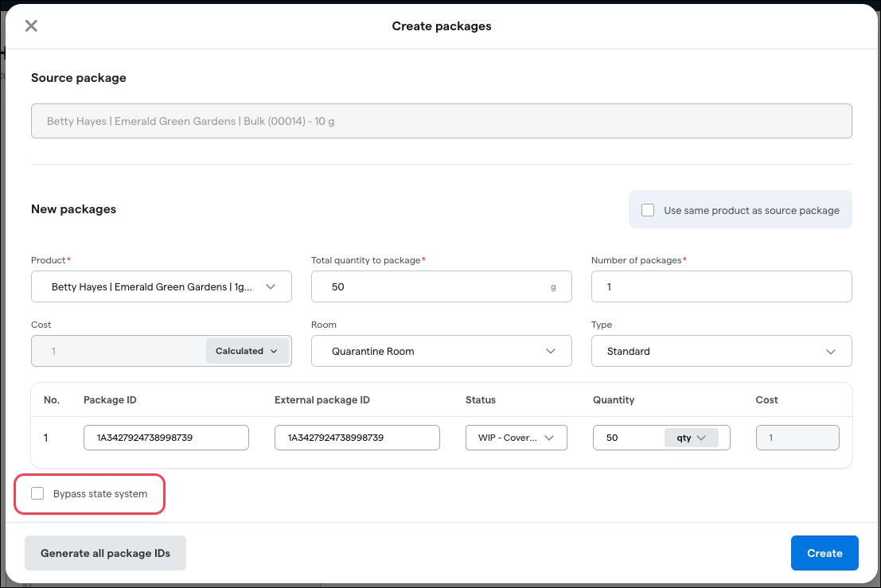881x588 pixels.
Task: Change the qty unit dropdown
Action: [691, 438]
